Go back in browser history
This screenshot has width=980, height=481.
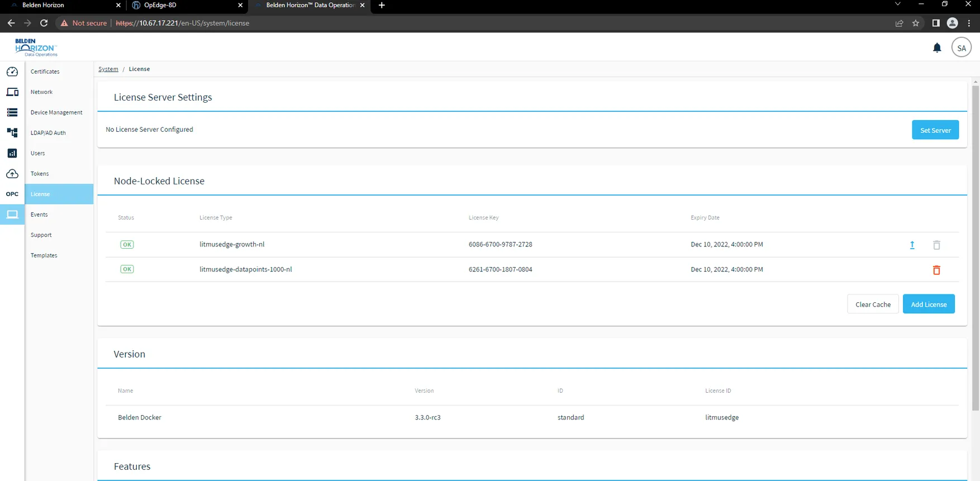click(x=11, y=23)
